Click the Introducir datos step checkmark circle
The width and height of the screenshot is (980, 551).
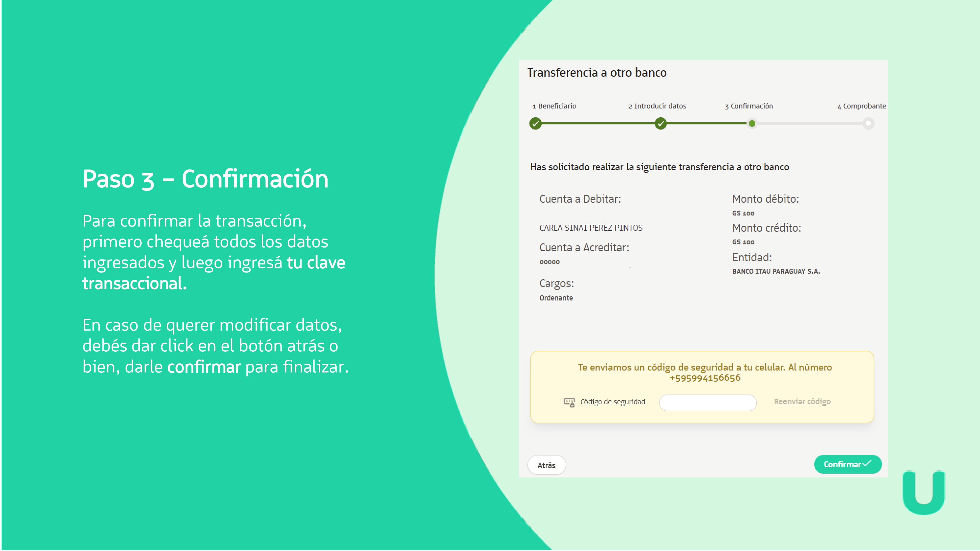(x=661, y=124)
